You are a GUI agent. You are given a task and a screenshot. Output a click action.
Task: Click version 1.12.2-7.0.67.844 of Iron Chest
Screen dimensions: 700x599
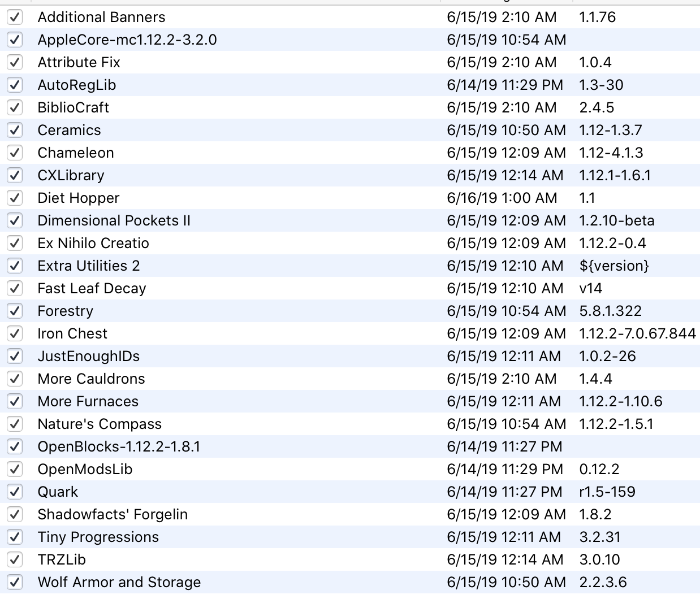(x=638, y=333)
